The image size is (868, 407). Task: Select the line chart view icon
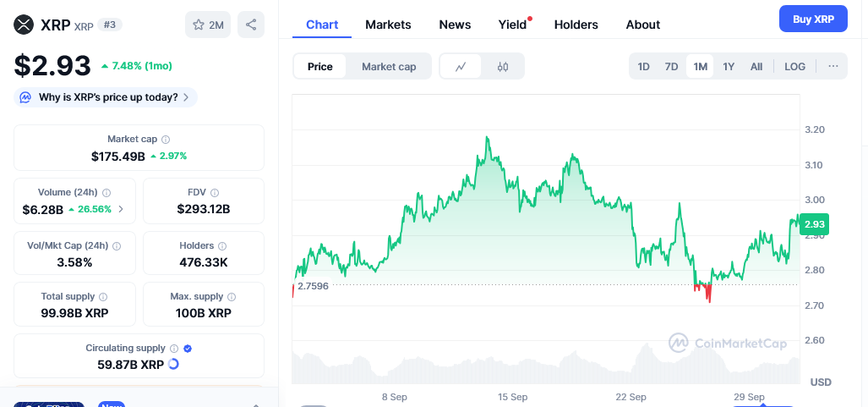click(x=461, y=67)
